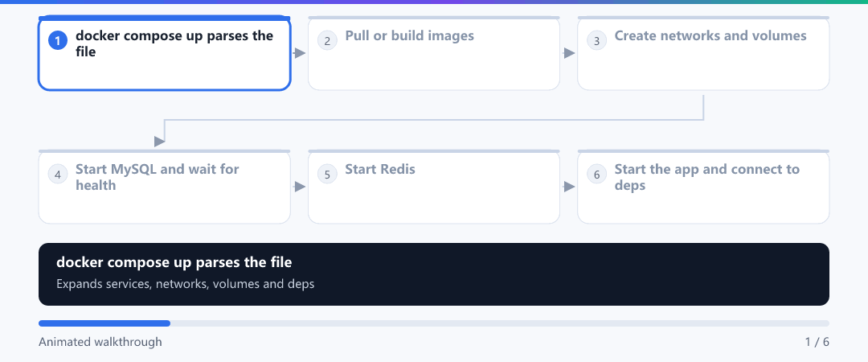Select the 'Start Redis' step card
Image resolution: width=868 pixels, height=362 pixels.
point(434,187)
